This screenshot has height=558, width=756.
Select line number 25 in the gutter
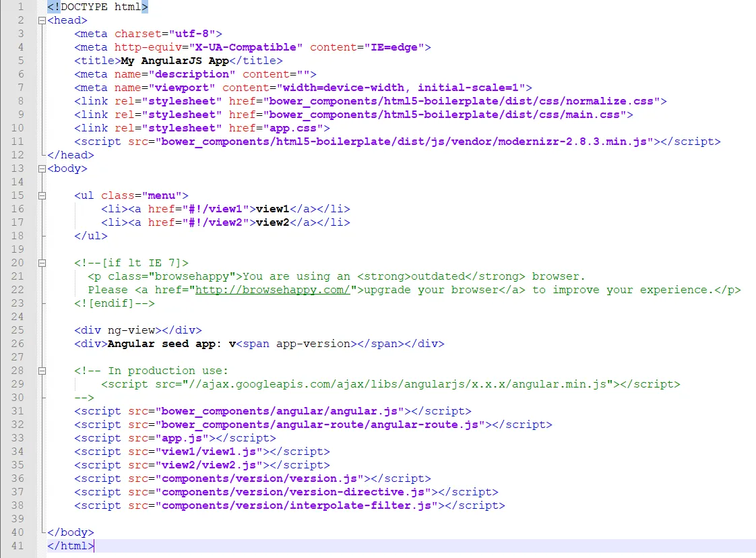[x=18, y=330]
